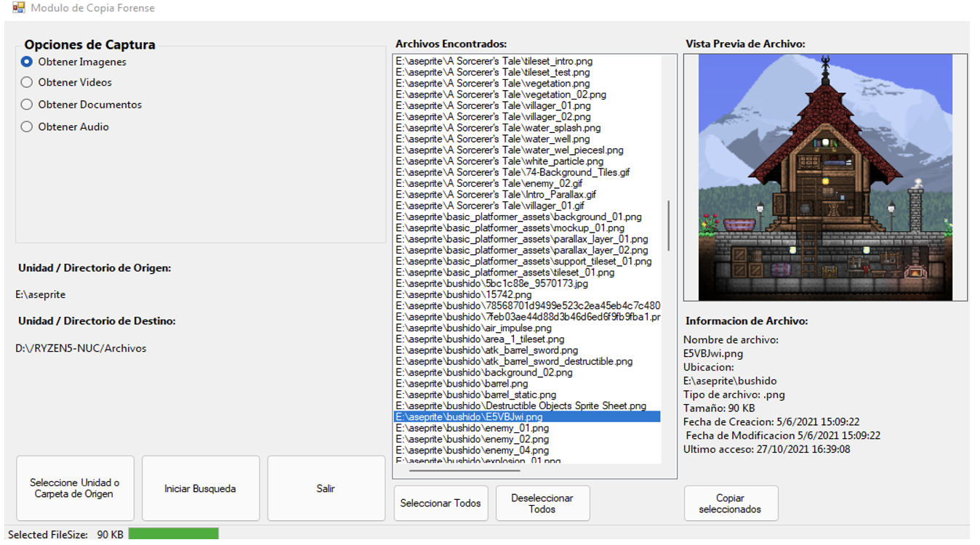
Task: Select water_wel_piecesl.png list entry
Action: 527,150
